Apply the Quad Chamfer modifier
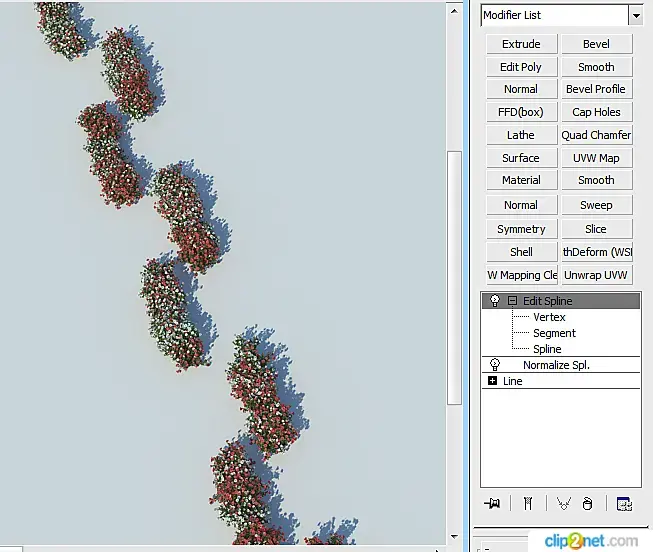The height and width of the screenshot is (552, 653). coord(596,135)
